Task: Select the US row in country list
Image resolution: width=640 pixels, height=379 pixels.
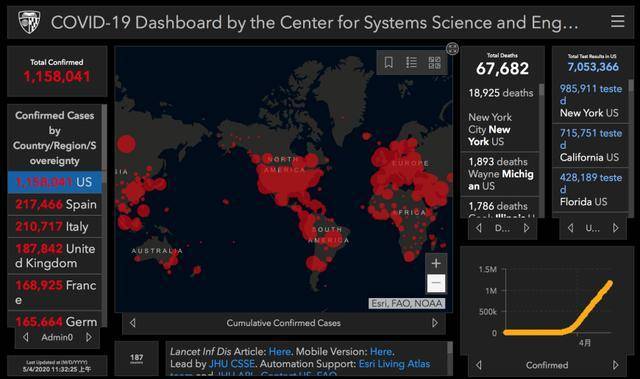Action: point(55,182)
